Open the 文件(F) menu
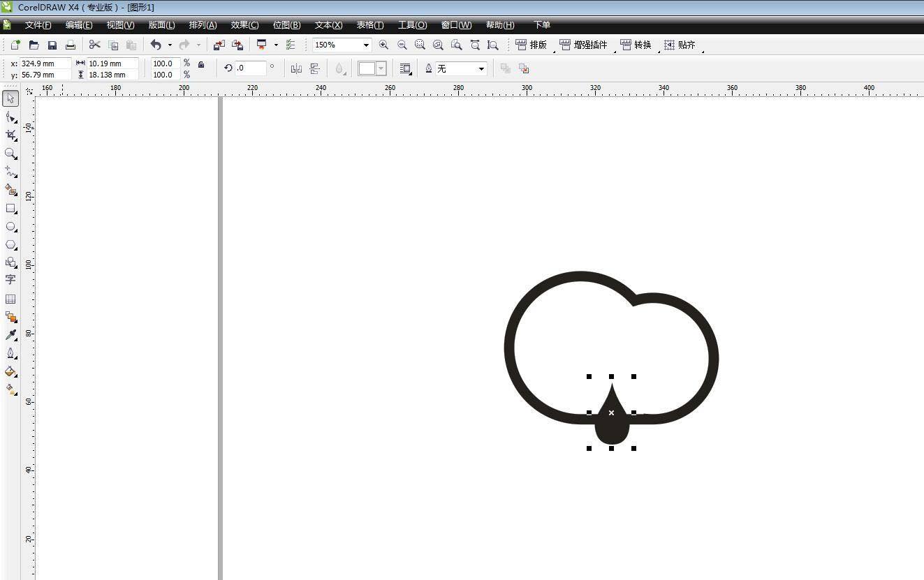 [x=38, y=25]
